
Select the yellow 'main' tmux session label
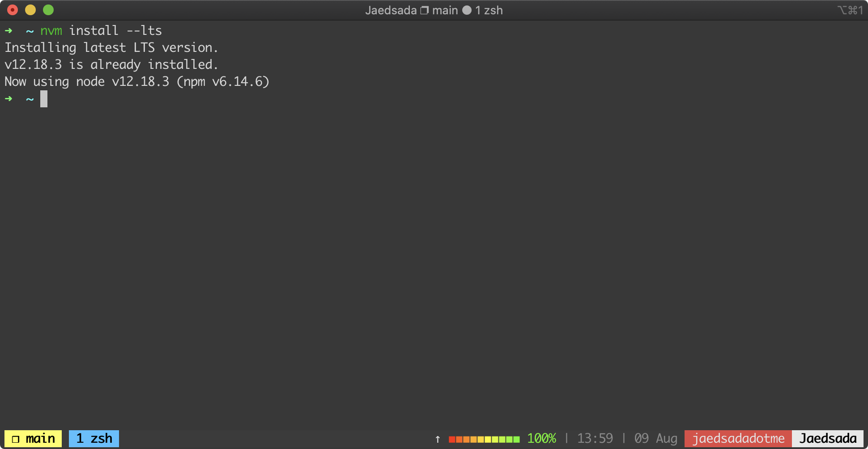click(x=33, y=439)
